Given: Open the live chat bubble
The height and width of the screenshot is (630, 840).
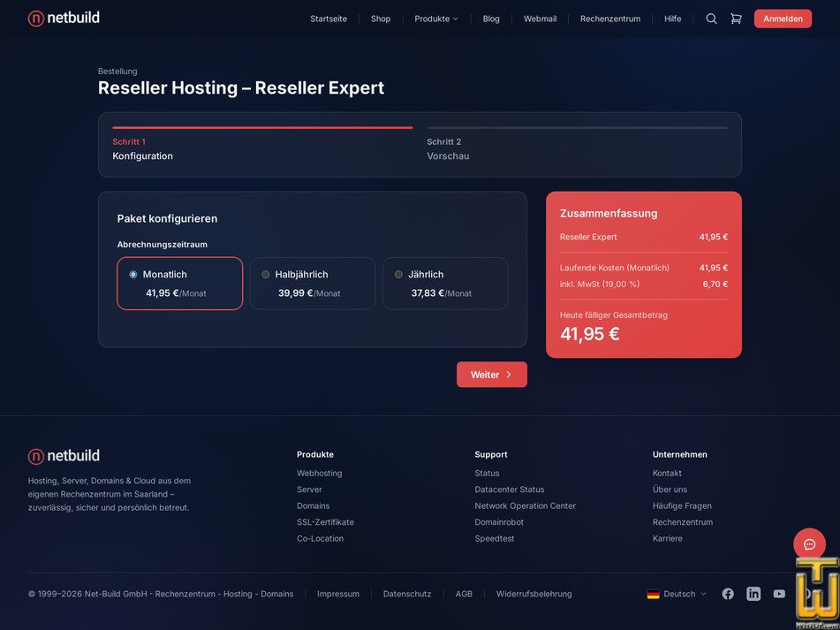Looking at the screenshot, I should [809, 544].
